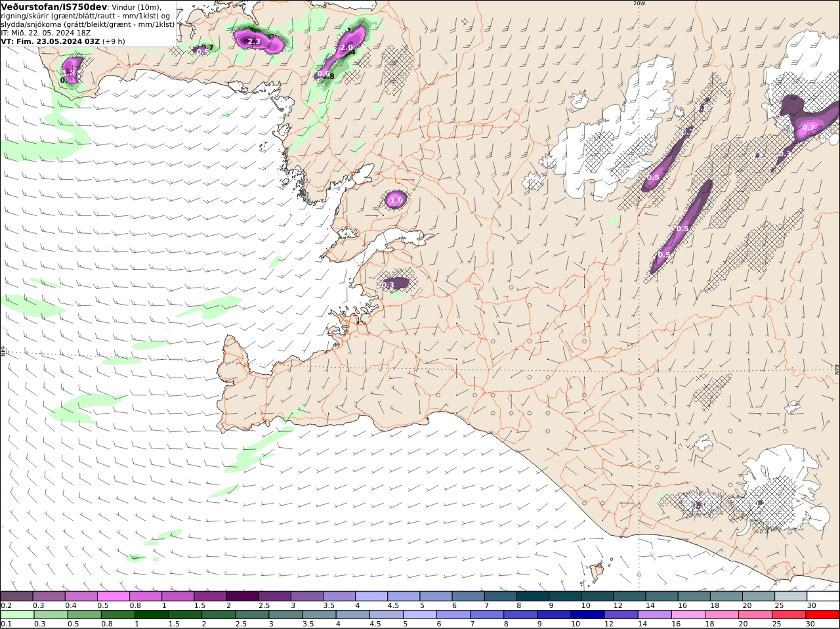
Task: Click the "2.0" precipitation value on the map
Action: (x=346, y=47)
